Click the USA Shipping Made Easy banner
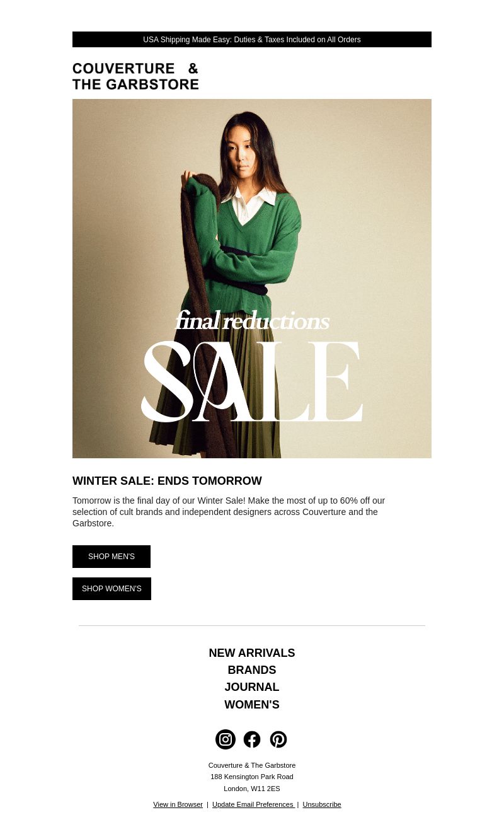This screenshot has height=839, width=504. pyautogui.click(x=252, y=40)
